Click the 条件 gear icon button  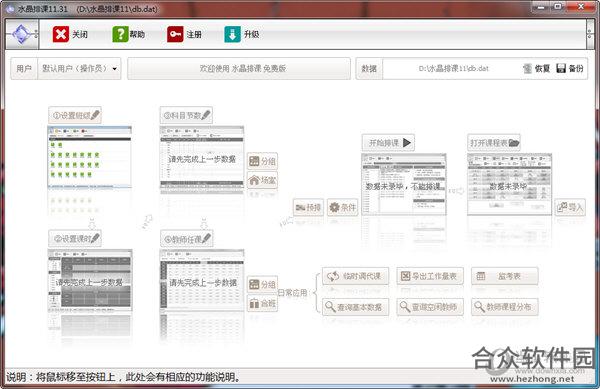(342, 207)
